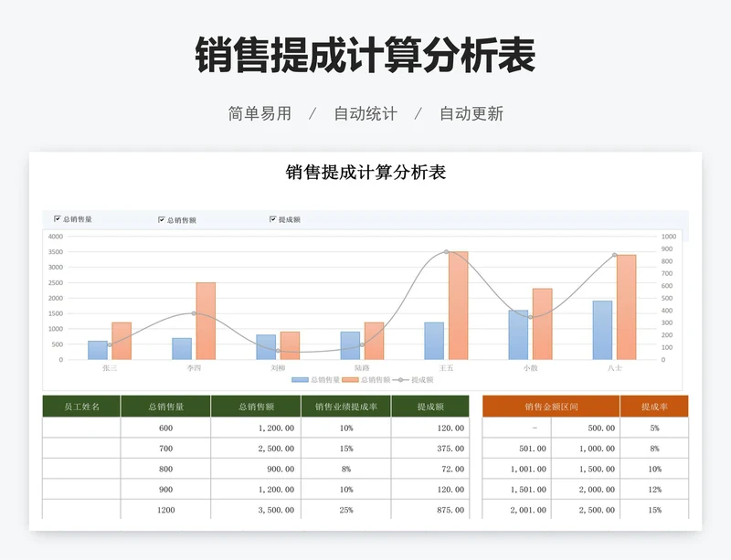The height and width of the screenshot is (560, 731).
Task: Enable the 总销售量 checkbox above the chart
Action: click(56, 219)
